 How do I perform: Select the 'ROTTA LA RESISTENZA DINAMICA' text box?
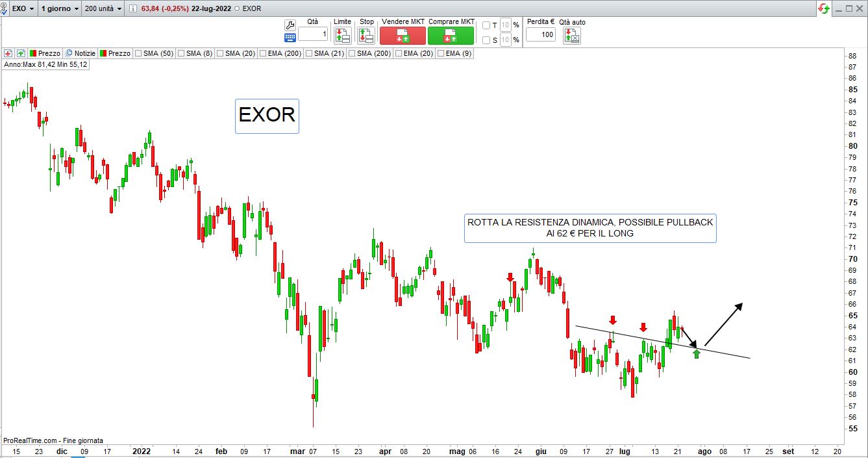click(x=590, y=228)
